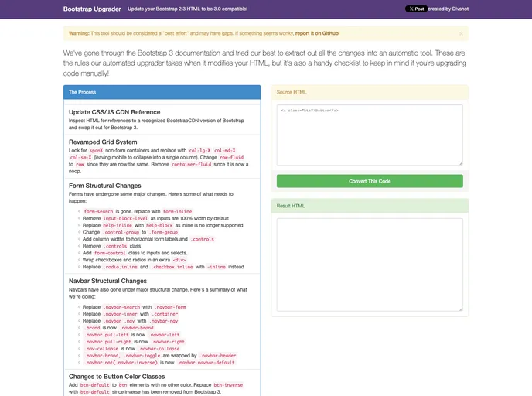Click the Result HTML textarea resize handle
This screenshot has height=396, width=532.
pyautogui.click(x=461, y=309)
